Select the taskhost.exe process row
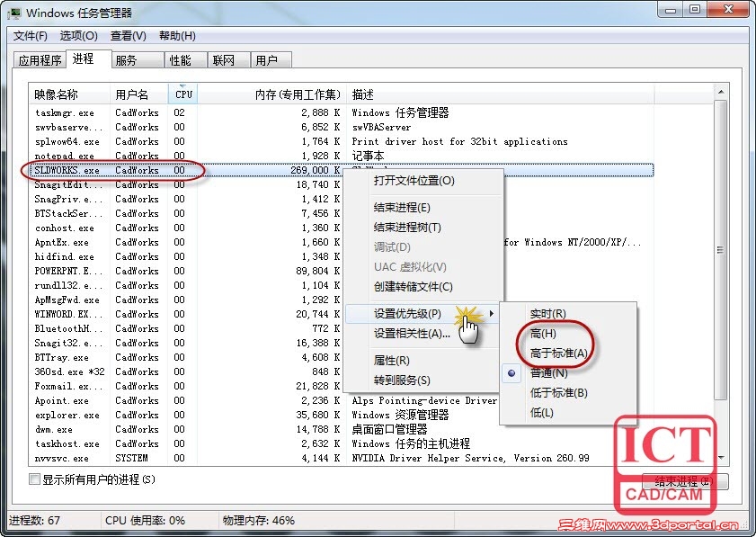Viewport: 756px width, 537px height. point(342,443)
